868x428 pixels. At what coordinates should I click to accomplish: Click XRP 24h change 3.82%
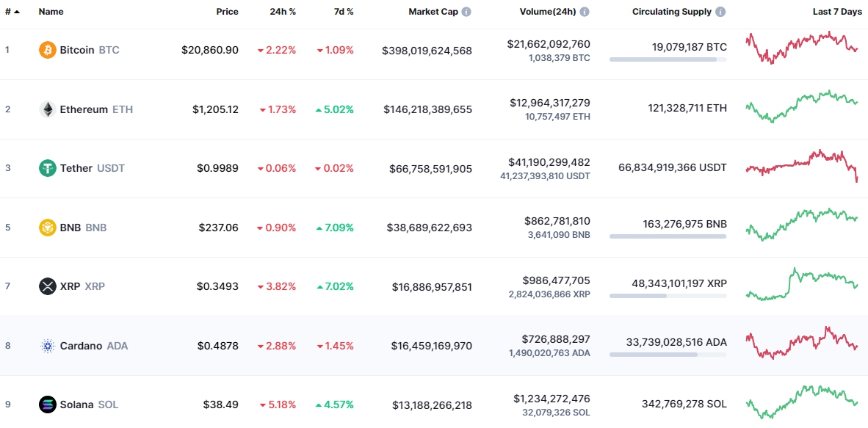click(277, 286)
